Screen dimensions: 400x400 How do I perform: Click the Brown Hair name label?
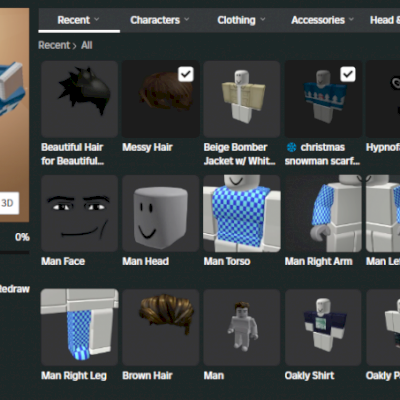tap(147, 376)
